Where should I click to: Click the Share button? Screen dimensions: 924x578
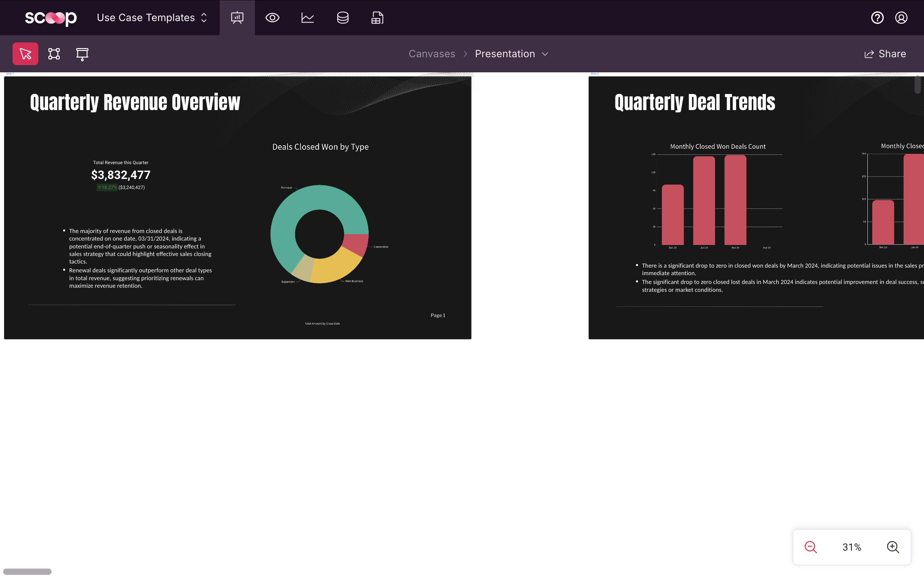coord(885,53)
